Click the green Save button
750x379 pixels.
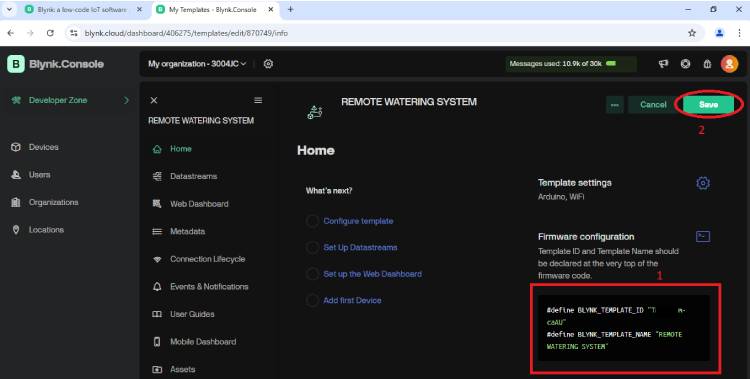pos(708,104)
